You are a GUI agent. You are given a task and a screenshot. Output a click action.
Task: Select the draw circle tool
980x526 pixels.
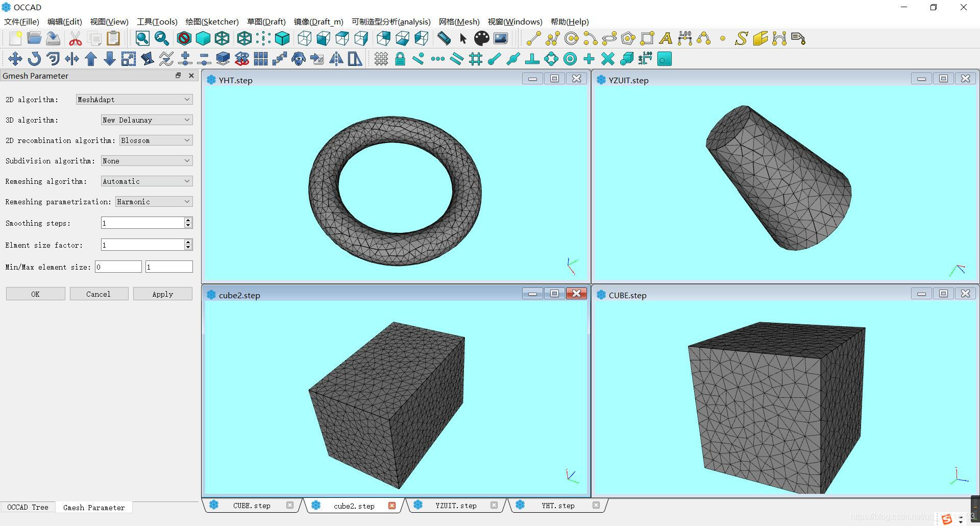point(572,38)
